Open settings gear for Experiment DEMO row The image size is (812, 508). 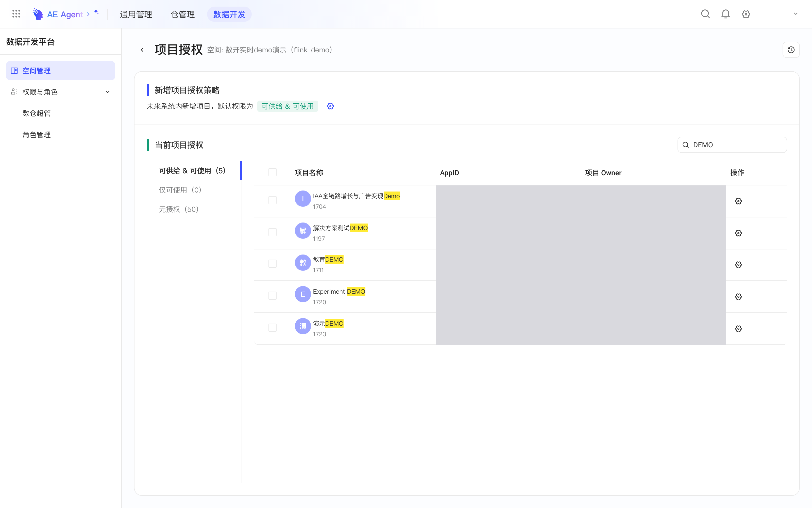(x=738, y=297)
